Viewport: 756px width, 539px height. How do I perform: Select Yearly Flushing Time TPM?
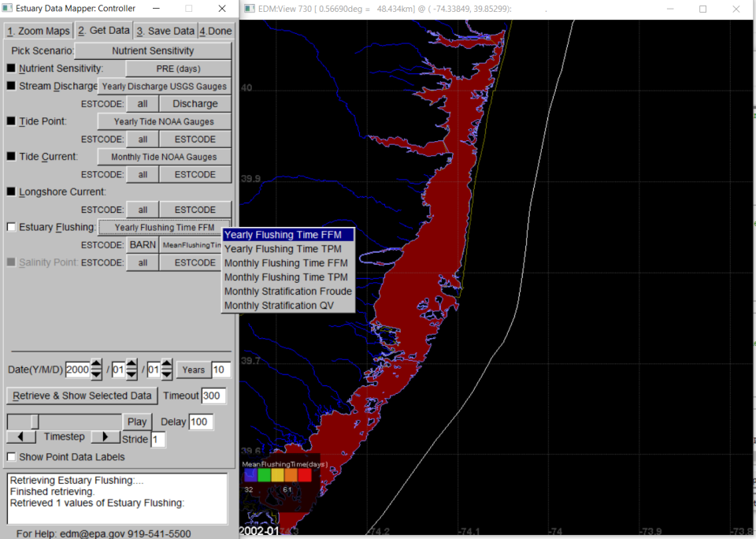point(288,249)
